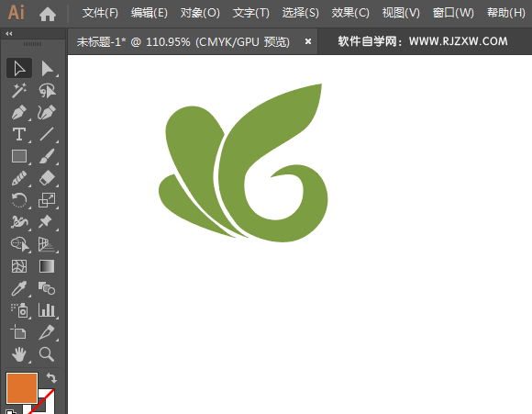Select the Gradient tool

pos(47,266)
